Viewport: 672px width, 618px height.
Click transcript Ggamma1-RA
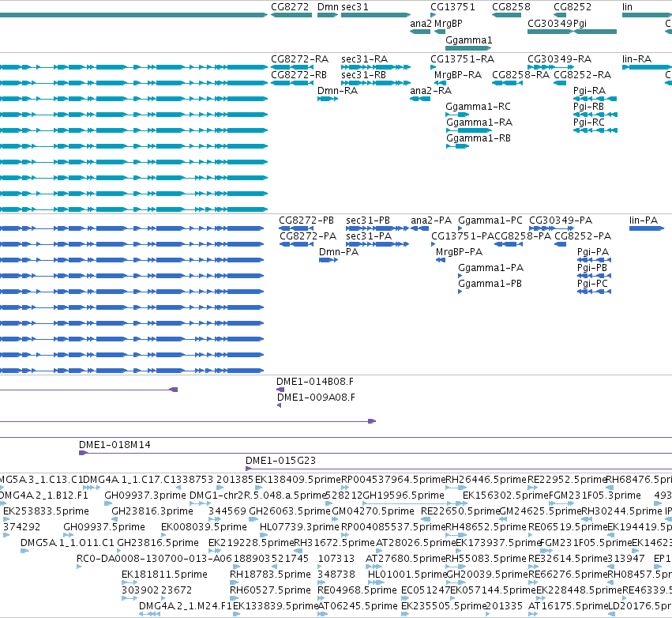click(x=479, y=122)
